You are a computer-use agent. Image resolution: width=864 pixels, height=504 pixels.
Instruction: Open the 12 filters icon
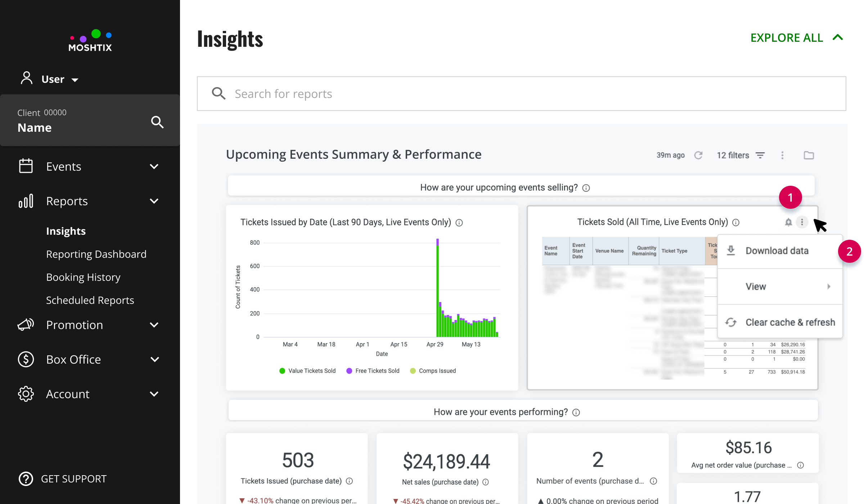760,155
